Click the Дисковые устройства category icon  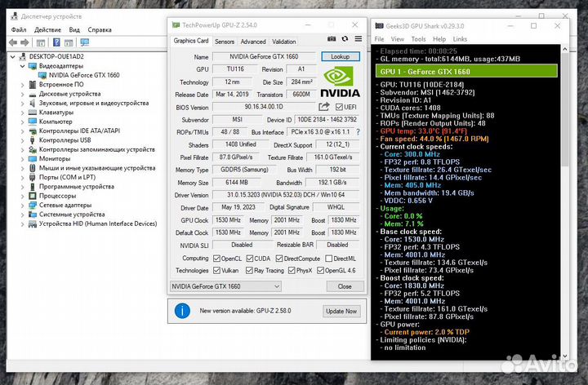click(x=33, y=94)
